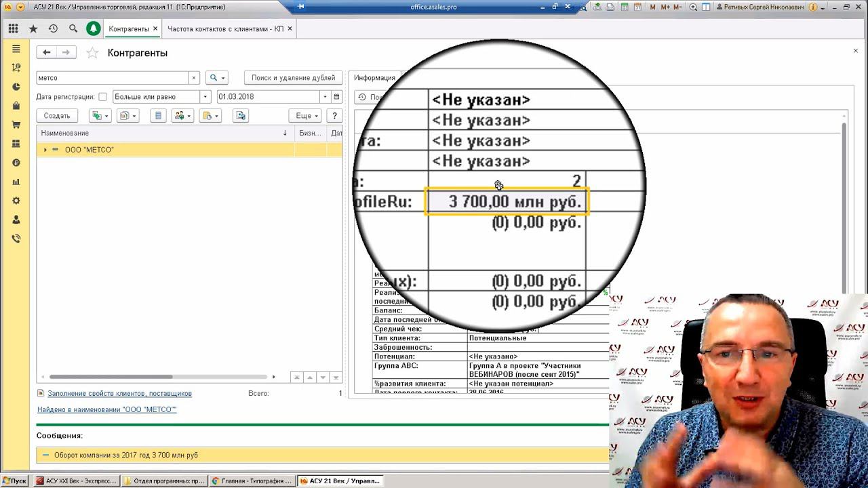This screenshot has width=868, height=488.
Task: Click the zoom magnifier in the title bar
Action: 693,7
